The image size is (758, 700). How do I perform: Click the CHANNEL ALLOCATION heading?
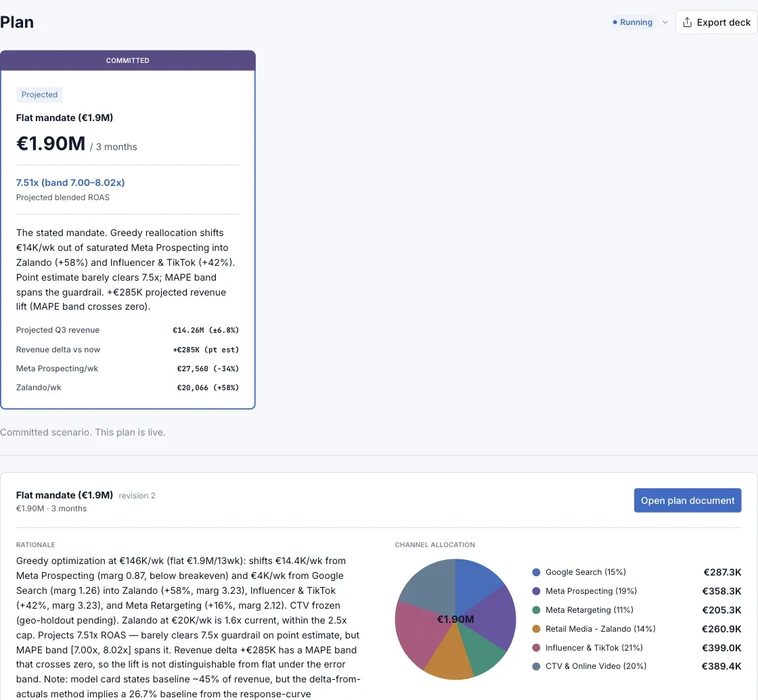click(434, 545)
